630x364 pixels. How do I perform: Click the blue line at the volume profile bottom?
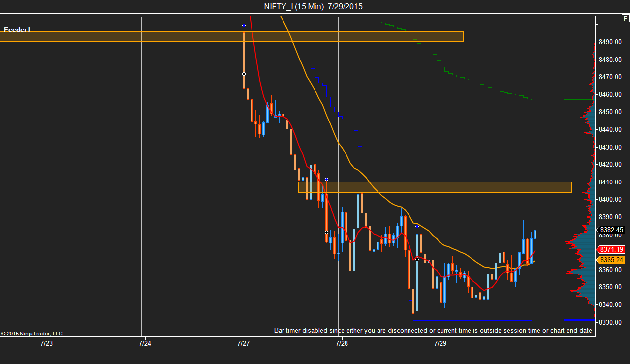pyautogui.click(x=579, y=320)
